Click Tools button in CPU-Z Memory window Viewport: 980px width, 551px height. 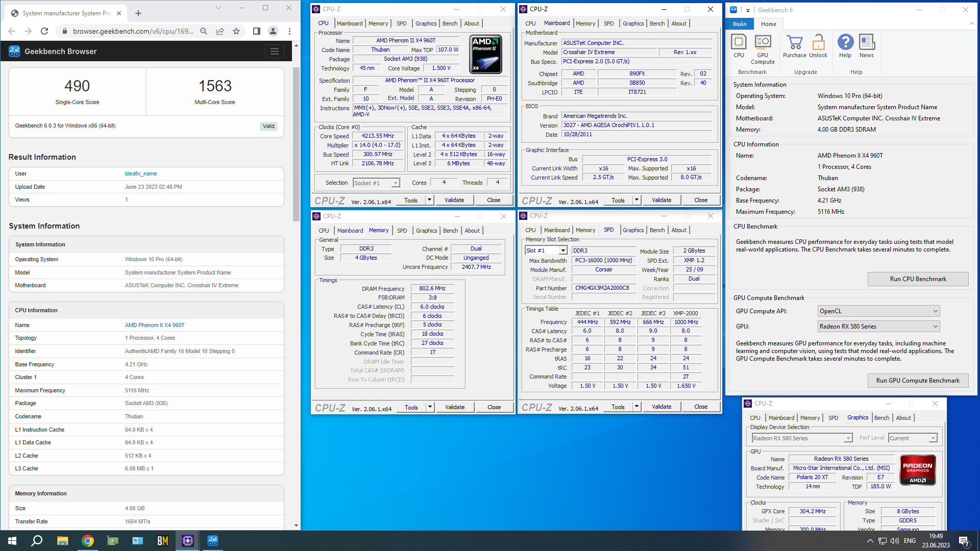point(411,407)
